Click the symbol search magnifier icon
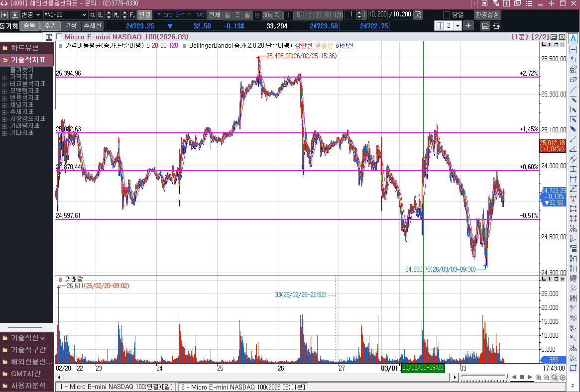Screen dimensions: 580x392 tap(93, 15)
